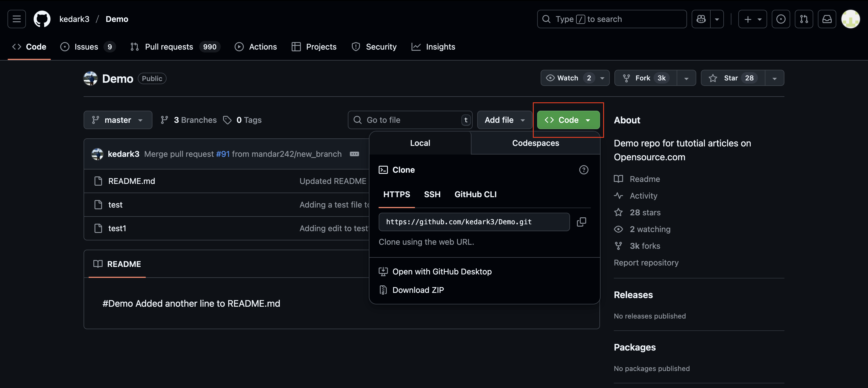Star the Demo repository
The width and height of the screenshot is (868, 388).
733,78
